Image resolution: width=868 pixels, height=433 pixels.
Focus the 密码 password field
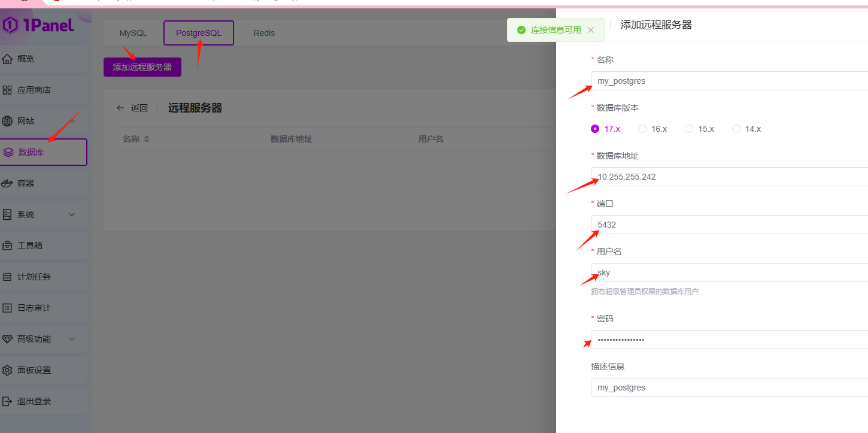(729, 340)
